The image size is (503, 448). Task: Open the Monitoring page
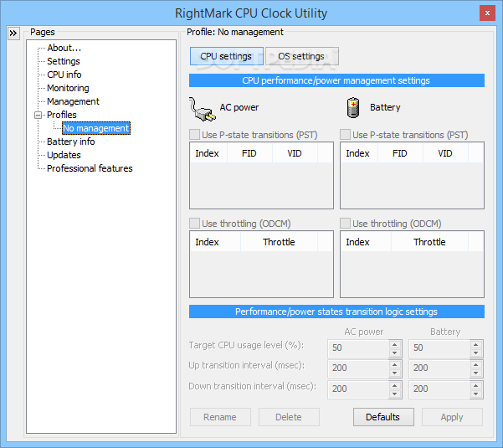pyautogui.click(x=68, y=88)
